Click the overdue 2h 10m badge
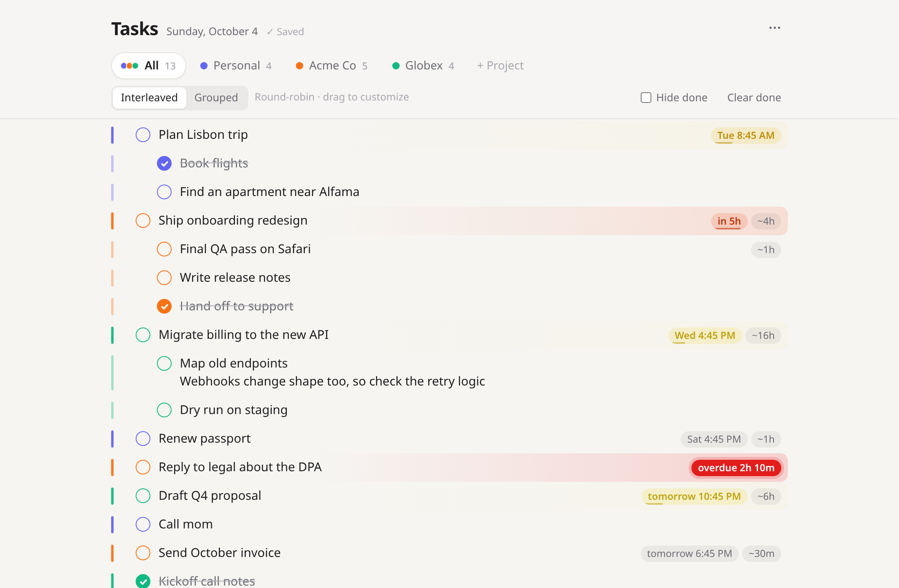 (736, 468)
